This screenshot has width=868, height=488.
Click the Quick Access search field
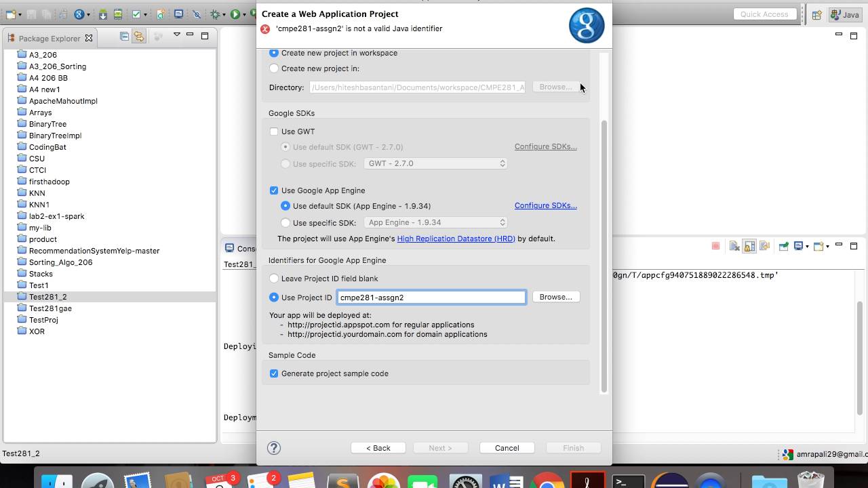coord(764,14)
